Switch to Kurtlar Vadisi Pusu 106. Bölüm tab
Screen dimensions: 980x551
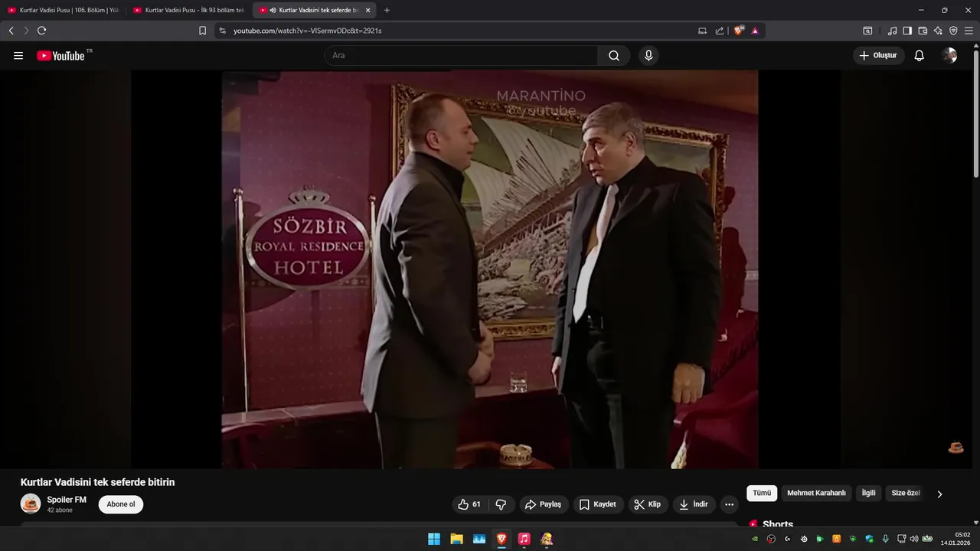(x=63, y=10)
